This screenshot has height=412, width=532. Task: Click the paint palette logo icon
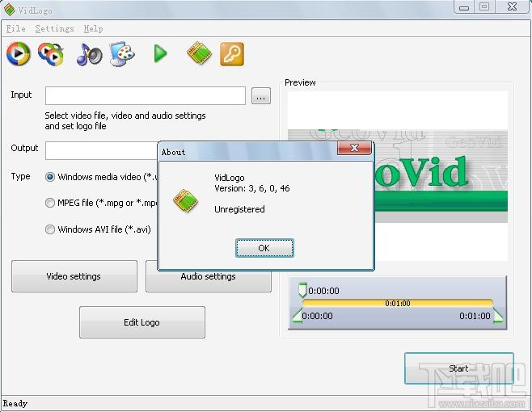(122, 53)
